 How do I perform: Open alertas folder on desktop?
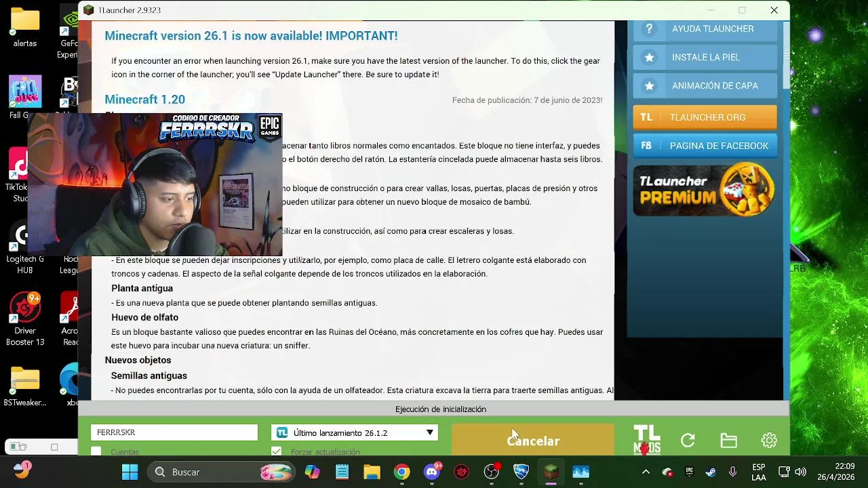click(25, 27)
